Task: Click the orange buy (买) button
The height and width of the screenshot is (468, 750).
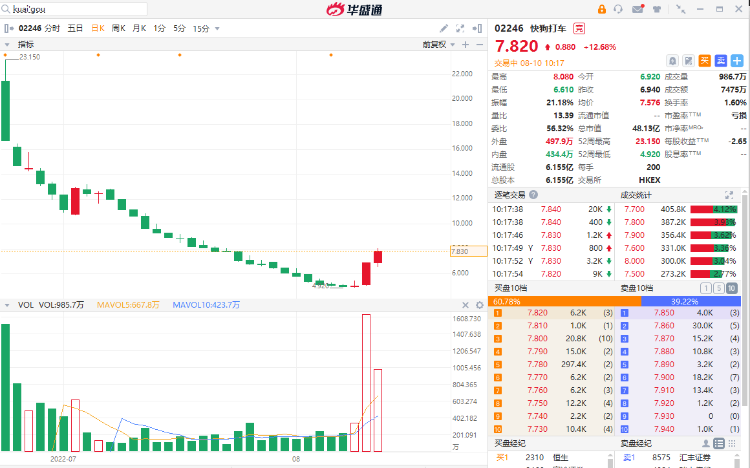Action: [704, 60]
